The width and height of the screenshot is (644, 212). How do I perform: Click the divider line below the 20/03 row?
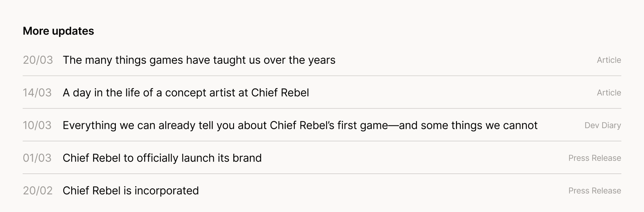point(322,76)
